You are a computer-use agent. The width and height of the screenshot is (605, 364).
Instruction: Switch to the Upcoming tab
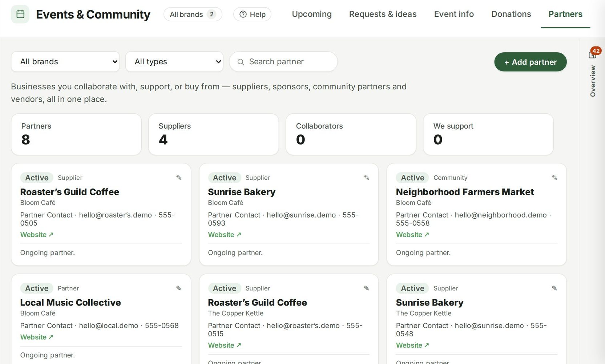(312, 14)
